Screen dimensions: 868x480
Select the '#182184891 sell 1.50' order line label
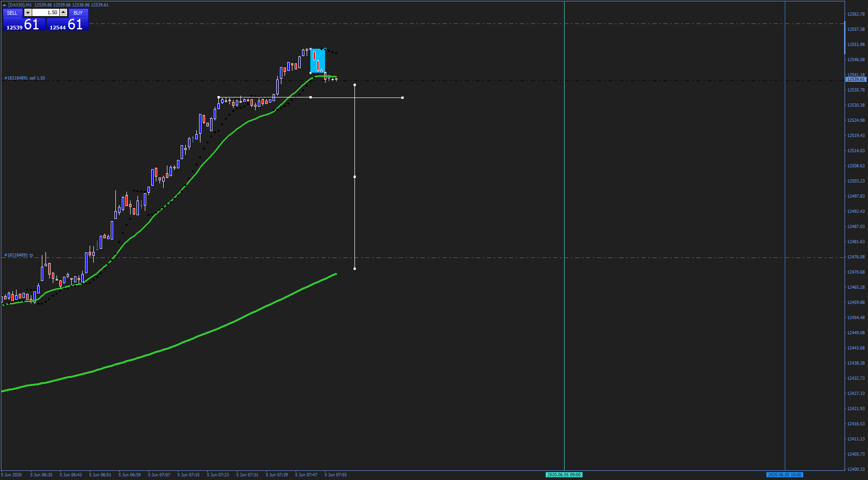(25, 78)
